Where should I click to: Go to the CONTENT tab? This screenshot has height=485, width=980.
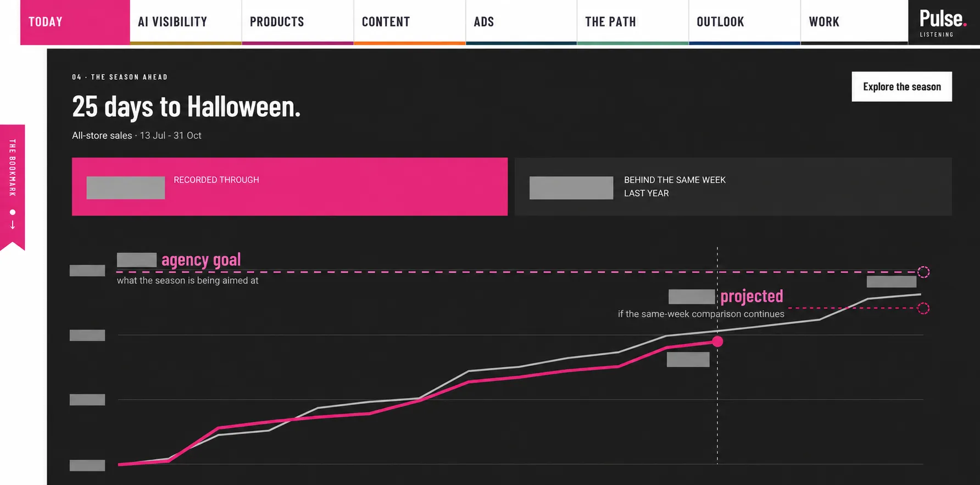(x=410, y=22)
